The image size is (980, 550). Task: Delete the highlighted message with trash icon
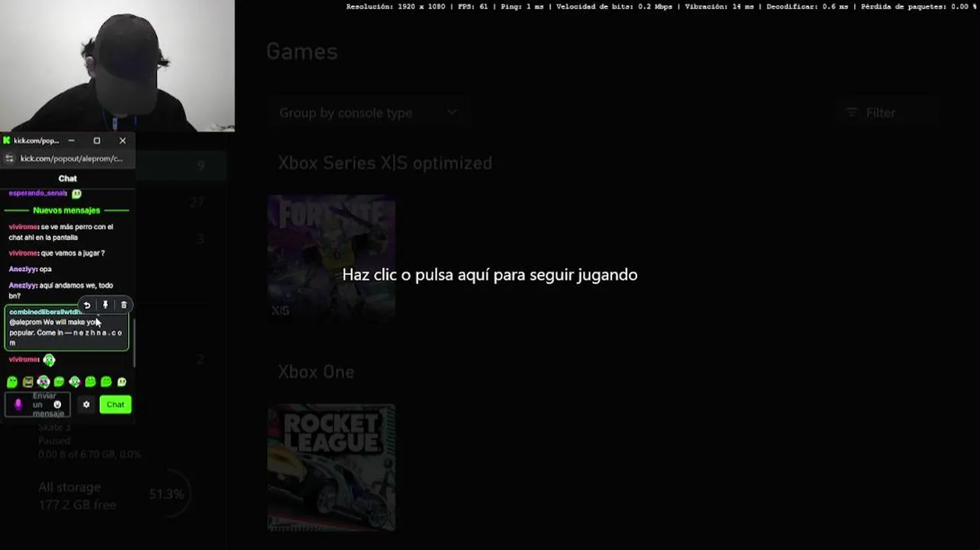[124, 305]
